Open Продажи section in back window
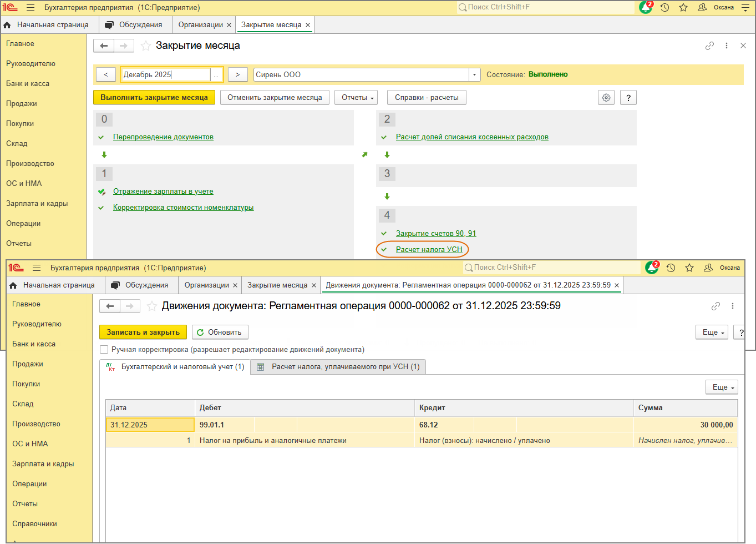The image size is (756, 544). click(x=22, y=104)
